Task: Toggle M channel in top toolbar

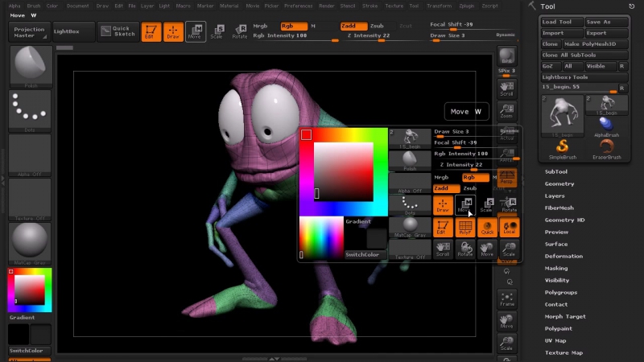Action: 313,26
